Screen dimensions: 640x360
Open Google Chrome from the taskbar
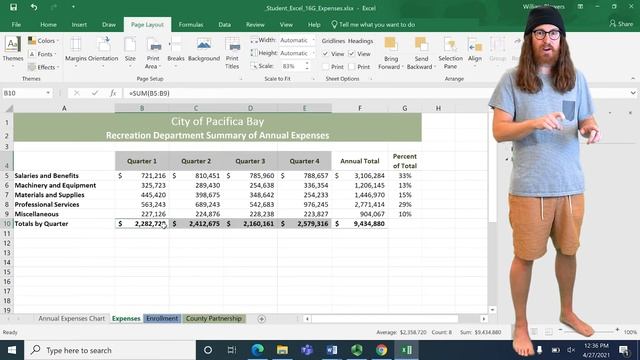382,350
